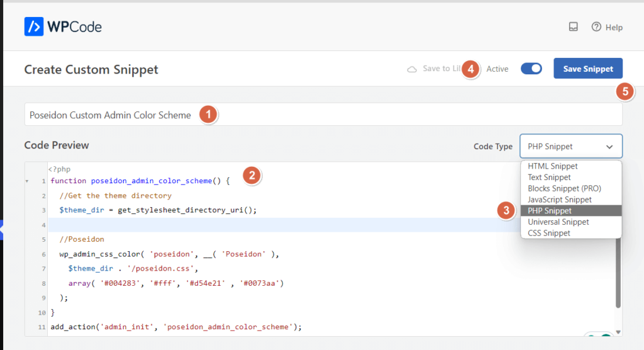Collapse the function fold arrow at line 1
Image resolution: width=644 pixels, height=350 pixels.
27,181
